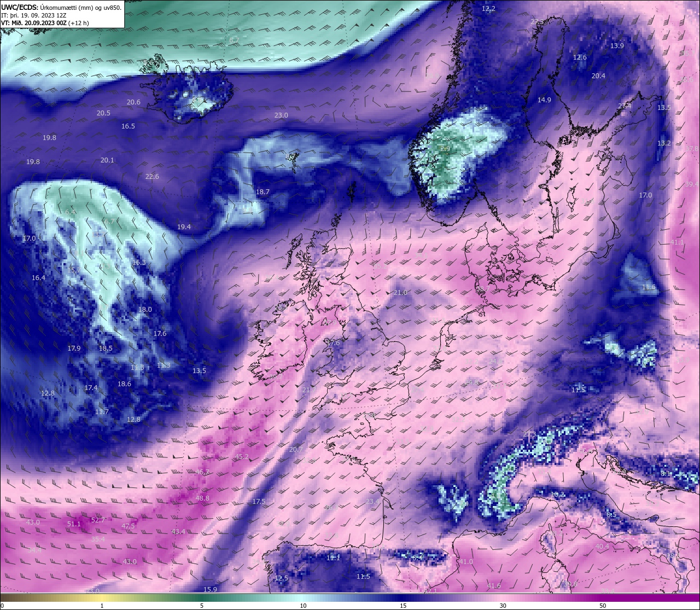The height and width of the screenshot is (610, 700).
Task: Click the map value 12.6
Action: click(x=580, y=57)
